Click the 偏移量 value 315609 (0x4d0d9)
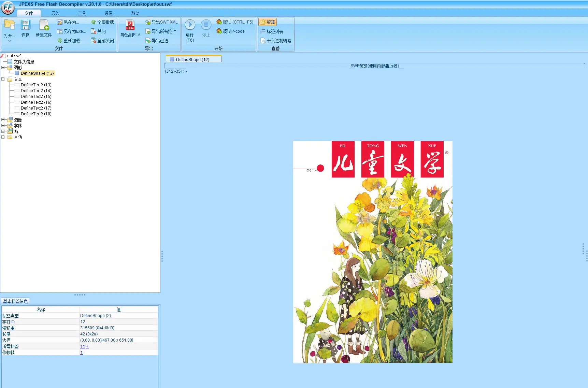The width and height of the screenshot is (588, 388). click(x=97, y=328)
